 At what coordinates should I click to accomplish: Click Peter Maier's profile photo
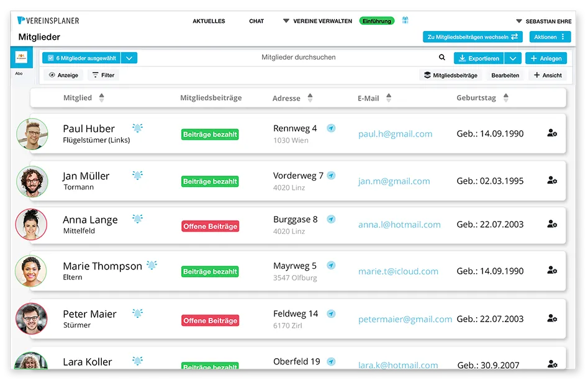click(32, 318)
